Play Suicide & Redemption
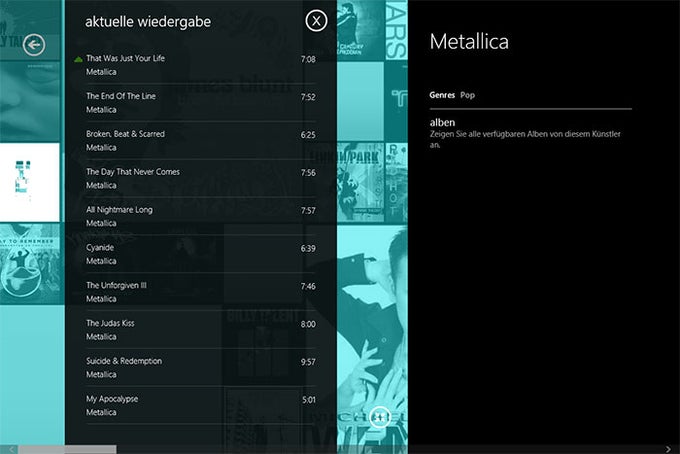680x454 pixels. click(x=201, y=367)
